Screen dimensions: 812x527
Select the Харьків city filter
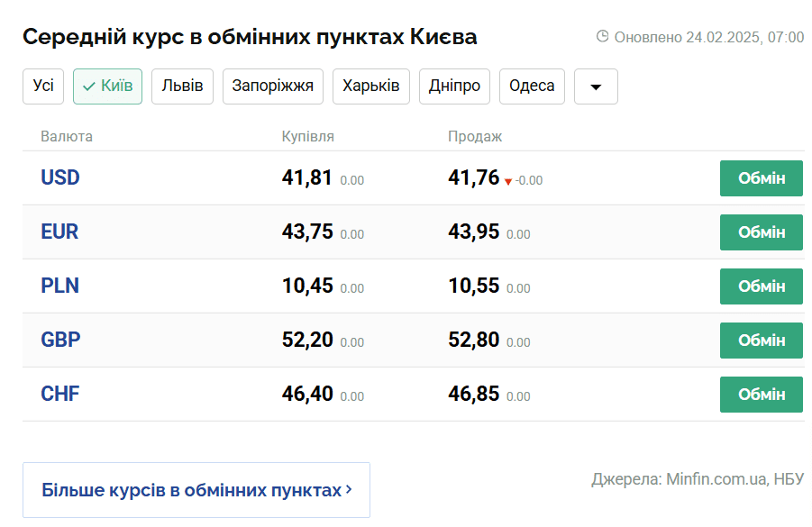click(x=370, y=86)
